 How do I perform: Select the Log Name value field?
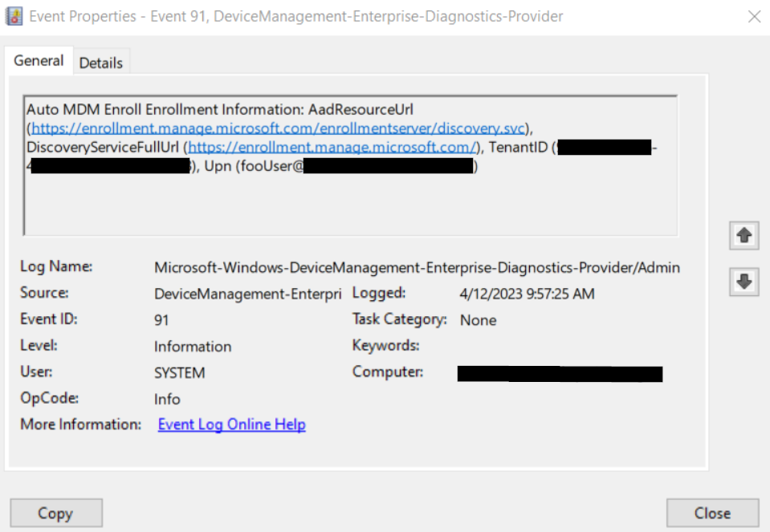417,267
